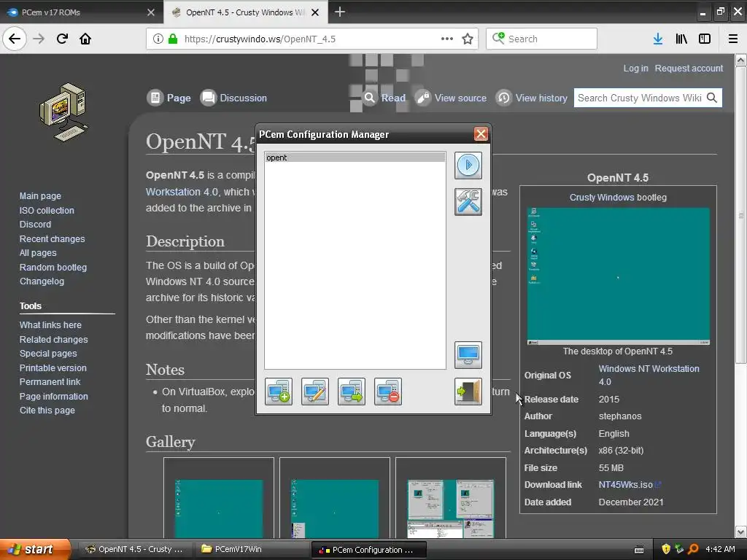
Task: Click the Windows Start button
Action: pyautogui.click(x=36, y=549)
